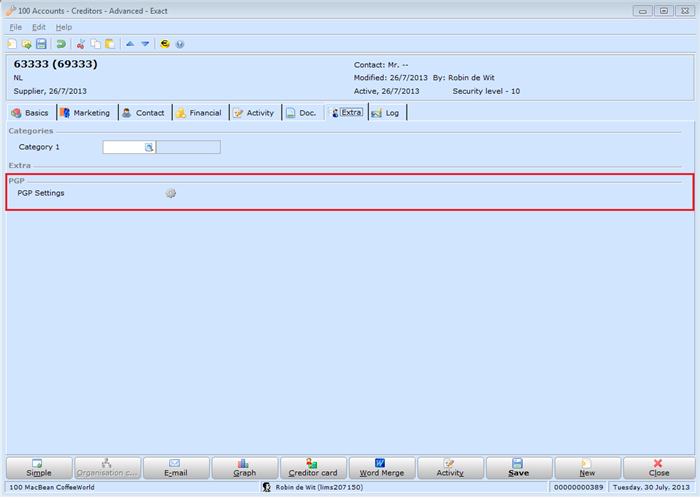Click the E-mail button
700x497 pixels.
pos(176,468)
